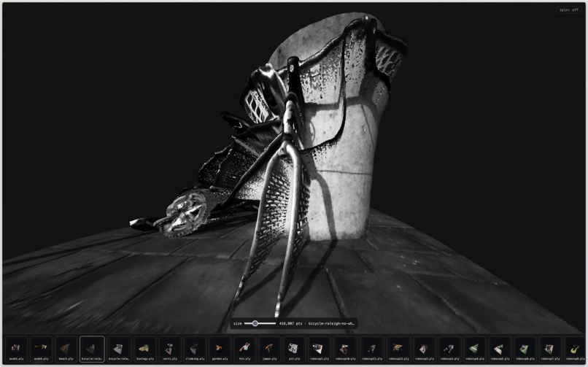This screenshot has height=367, width=588.
Task: Load the beach.ply thumbnail
Action: pos(66,349)
